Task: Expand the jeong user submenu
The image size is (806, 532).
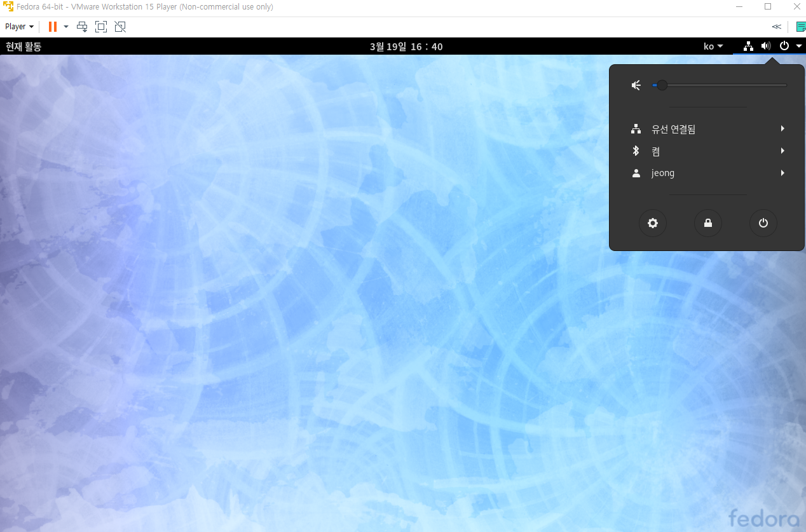Action: tap(707, 173)
